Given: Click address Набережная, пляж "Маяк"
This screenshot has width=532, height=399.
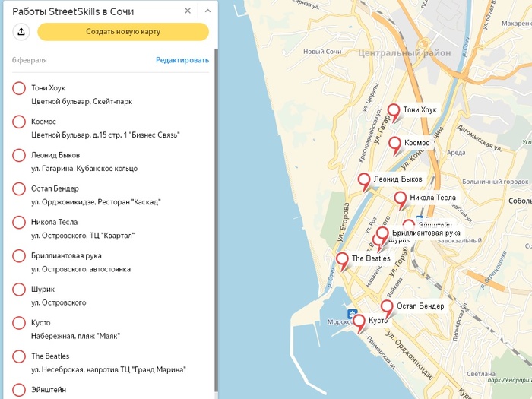Looking at the screenshot, I should pos(76,336).
